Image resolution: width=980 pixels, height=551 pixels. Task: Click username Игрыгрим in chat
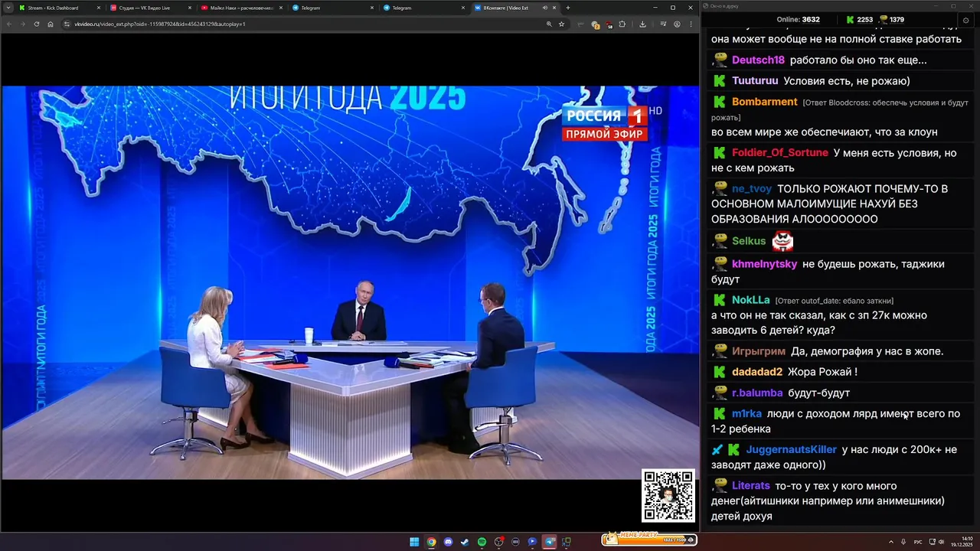759,351
